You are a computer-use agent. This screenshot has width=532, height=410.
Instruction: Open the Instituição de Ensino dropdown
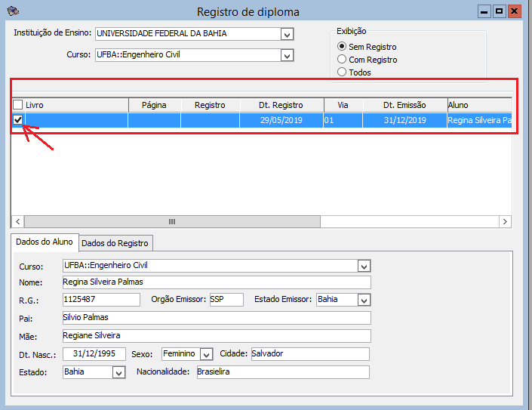pyautogui.click(x=287, y=34)
